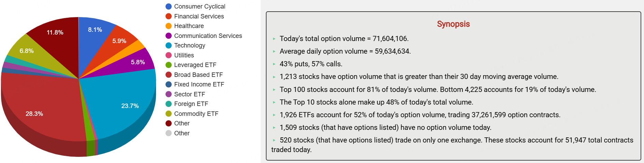Click the Utilities pink legend dot
The height and width of the screenshot is (163, 644).
click(169, 55)
